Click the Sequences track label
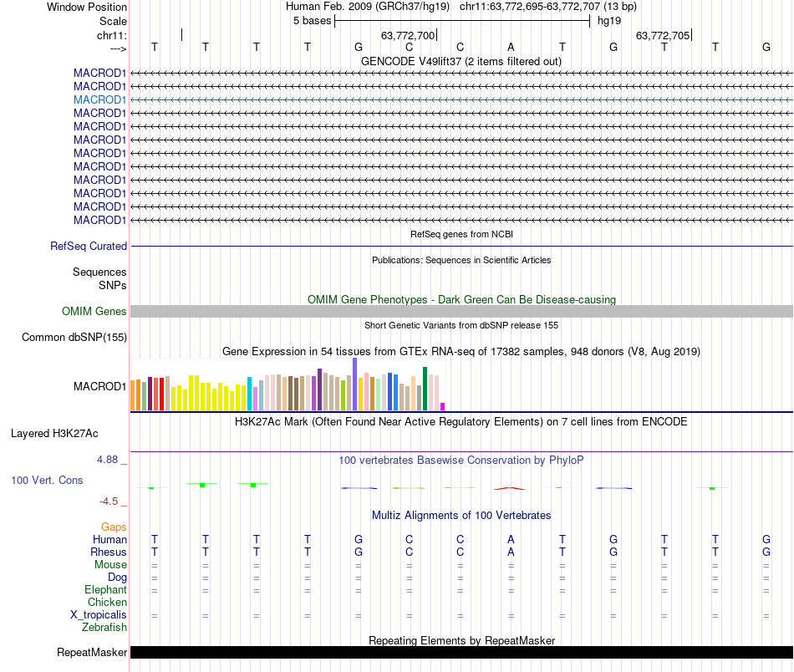The height and width of the screenshot is (672, 794). click(99, 272)
